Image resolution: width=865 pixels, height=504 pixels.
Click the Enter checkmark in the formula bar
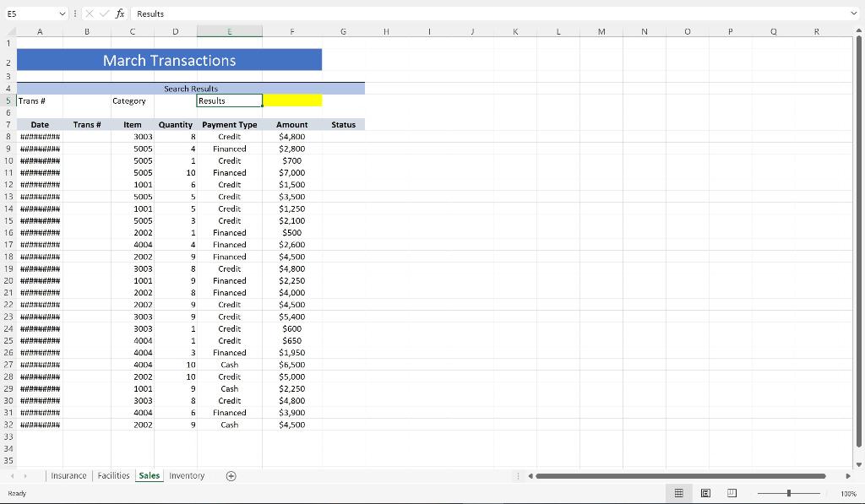[105, 14]
